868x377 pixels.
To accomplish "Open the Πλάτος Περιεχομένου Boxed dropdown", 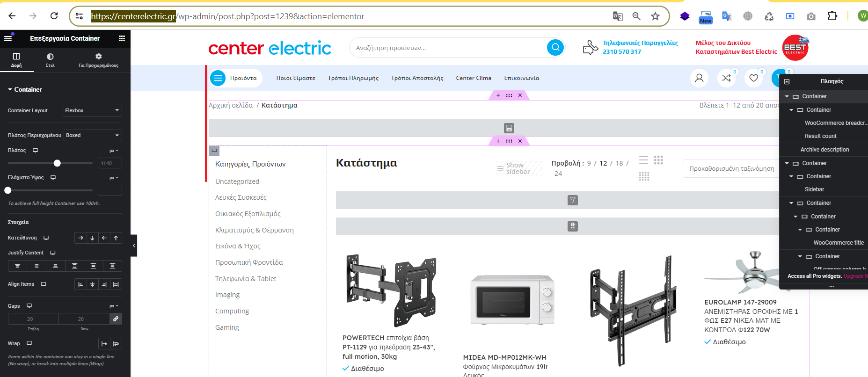I will click(93, 135).
